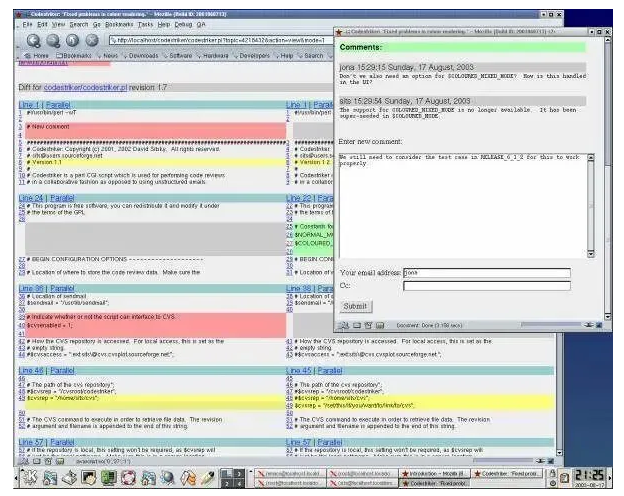Image resolution: width=624 pixels, height=496 pixels.
Task: Open the Software bookmark folder dropdown
Action: click(x=178, y=56)
